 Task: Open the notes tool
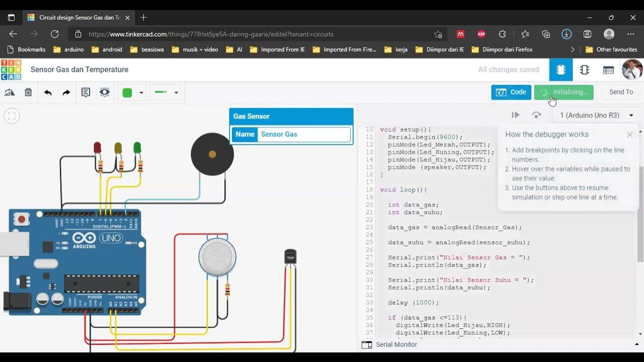[86, 93]
